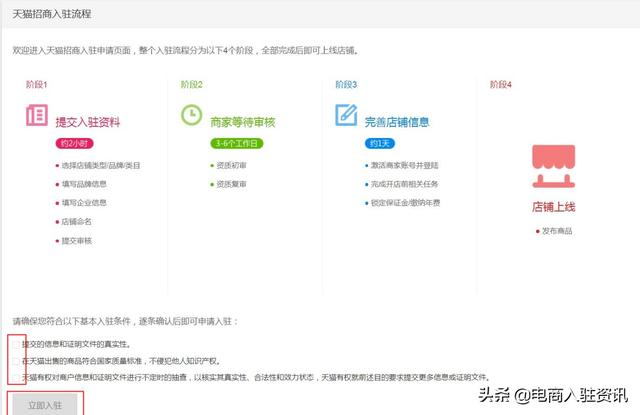The height and width of the screenshot is (415, 640).
Task: Check the 在天猫出售的商品符合国家质量标准 checkbox
Action: [x=16, y=362]
